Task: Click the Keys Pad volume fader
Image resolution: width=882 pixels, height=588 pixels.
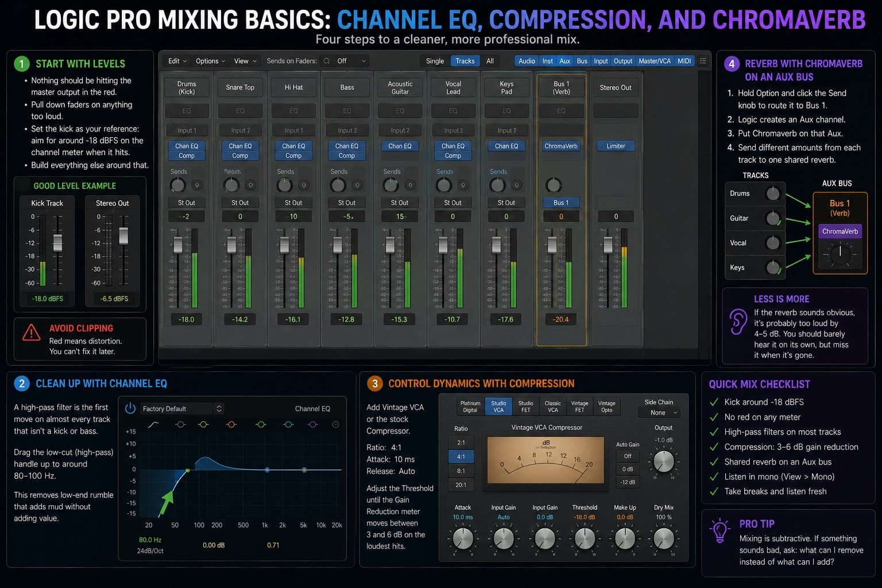Action: click(497, 245)
